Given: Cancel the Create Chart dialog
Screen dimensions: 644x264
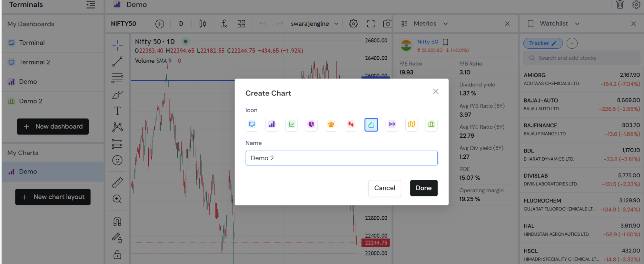Looking at the screenshot, I should (x=385, y=188).
